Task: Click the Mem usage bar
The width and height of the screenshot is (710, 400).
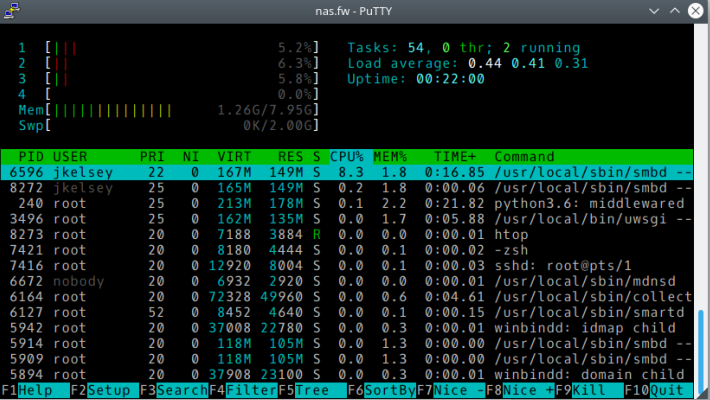Action: coord(168,110)
